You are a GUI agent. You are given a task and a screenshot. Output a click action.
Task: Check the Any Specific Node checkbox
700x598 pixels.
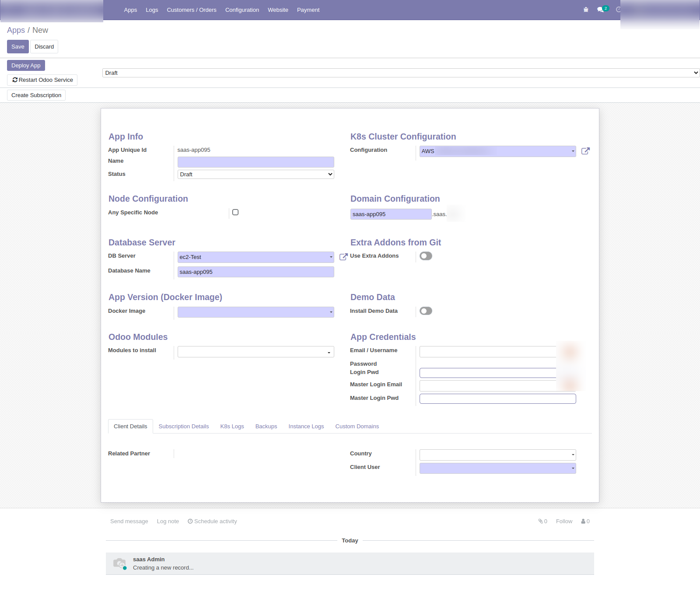pos(235,212)
